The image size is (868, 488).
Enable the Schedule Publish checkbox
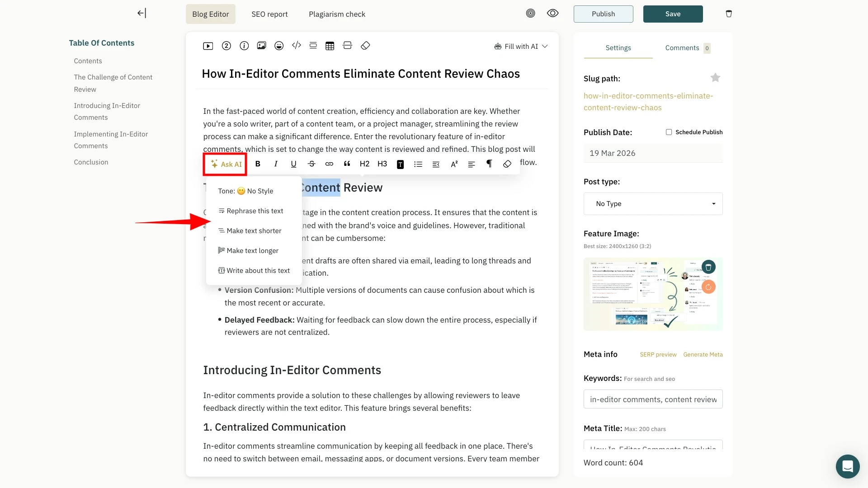pos(669,132)
